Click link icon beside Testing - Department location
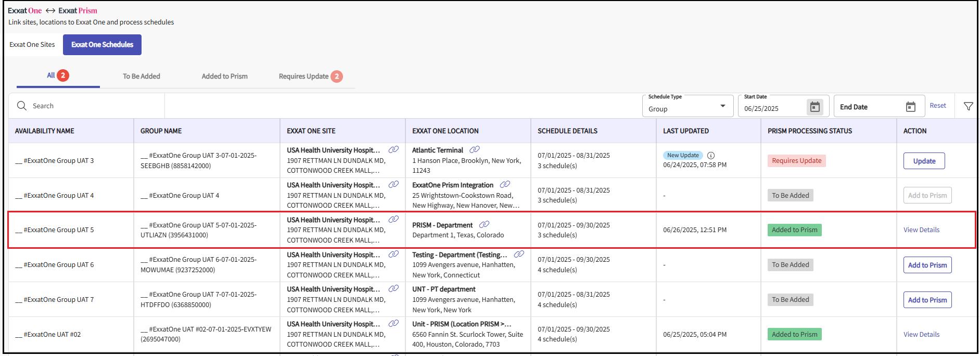Screen dimensions: 980x356 pyautogui.click(x=519, y=255)
